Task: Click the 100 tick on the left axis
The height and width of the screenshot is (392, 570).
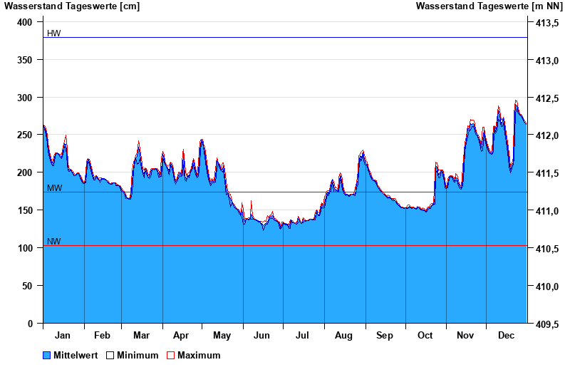Action: [25, 248]
